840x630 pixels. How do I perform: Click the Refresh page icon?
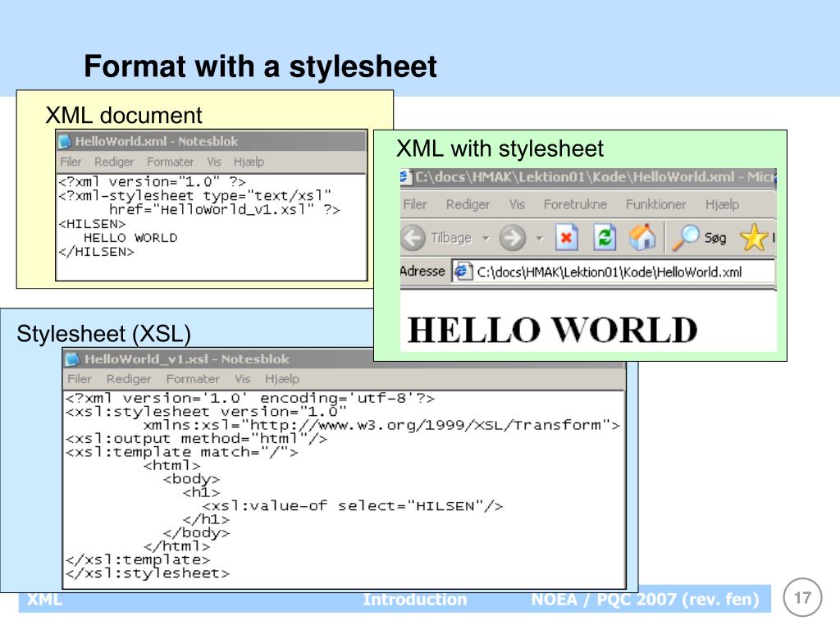605,237
